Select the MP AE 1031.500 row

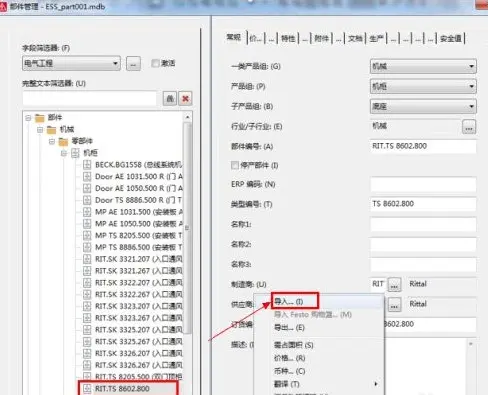(x=139, y=212)
